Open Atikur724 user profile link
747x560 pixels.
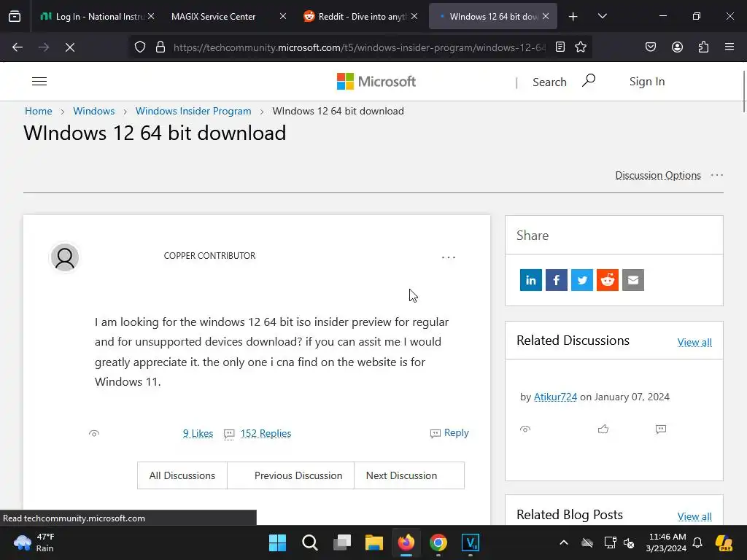(555, 397)
